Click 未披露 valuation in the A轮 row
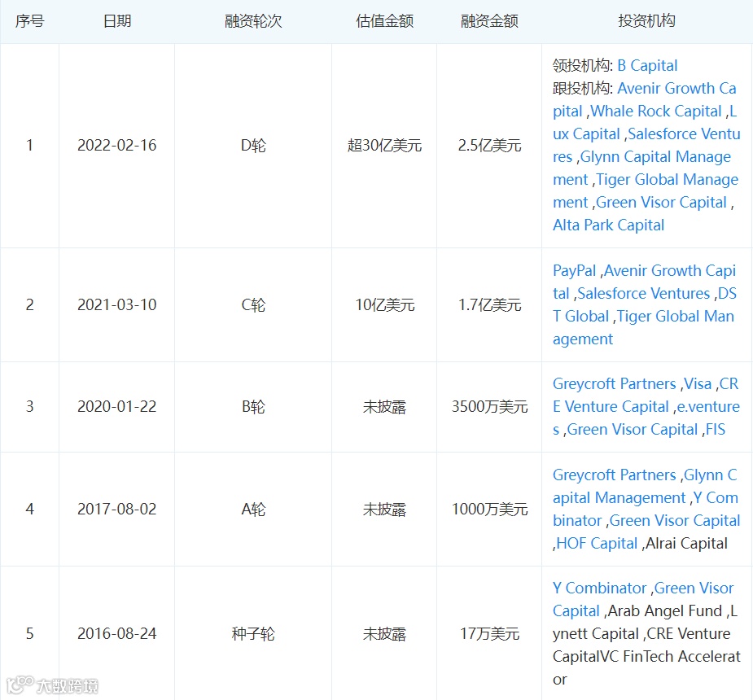The image size is (753, 700). pyautogui.click(x=384, y=509)
